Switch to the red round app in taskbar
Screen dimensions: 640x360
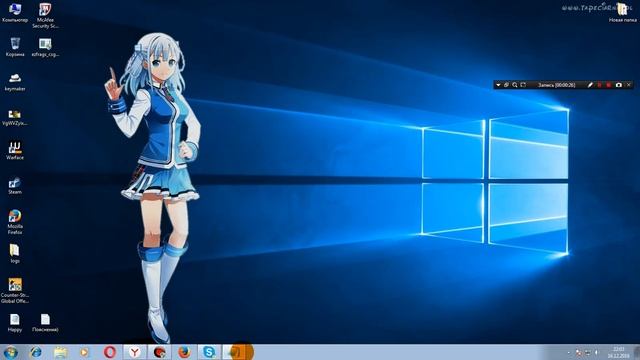pyautogui.click(x=160, y=352)
